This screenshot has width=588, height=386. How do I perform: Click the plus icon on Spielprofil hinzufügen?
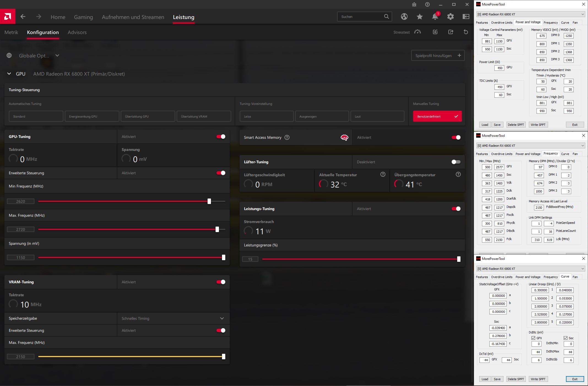pyautogui.click(x=459, y=55)
